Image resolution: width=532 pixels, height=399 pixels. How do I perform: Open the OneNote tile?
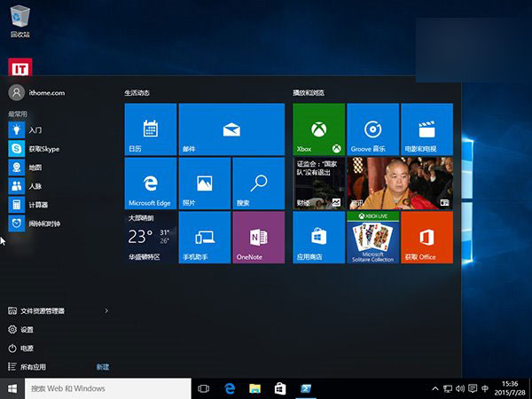pyautogui.click(x=258, y=237)
